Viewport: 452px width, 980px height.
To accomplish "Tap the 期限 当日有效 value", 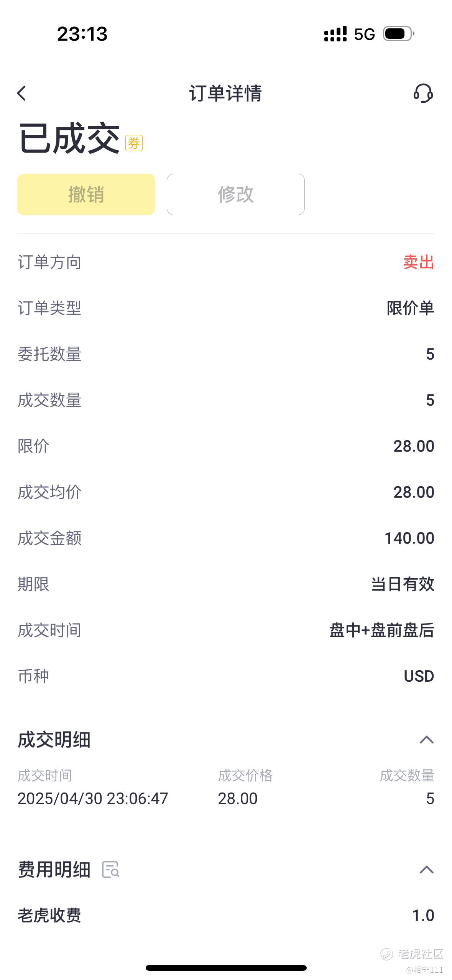I will pos(402,584).
